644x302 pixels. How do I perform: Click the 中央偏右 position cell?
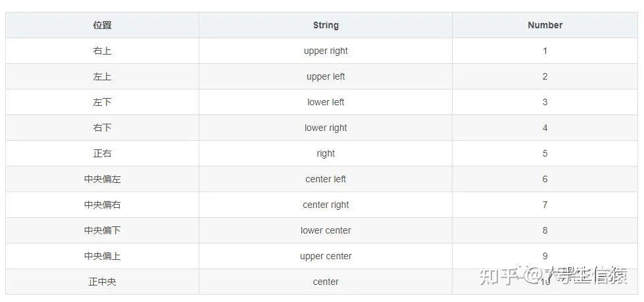102,205
